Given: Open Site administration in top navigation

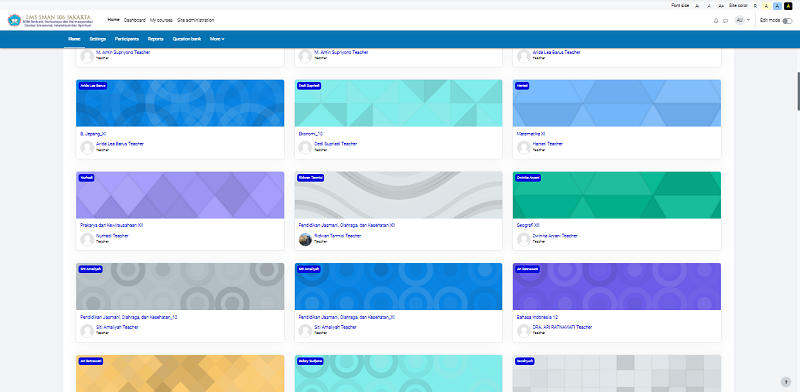Looking at the screenshot, I should 195,20.
